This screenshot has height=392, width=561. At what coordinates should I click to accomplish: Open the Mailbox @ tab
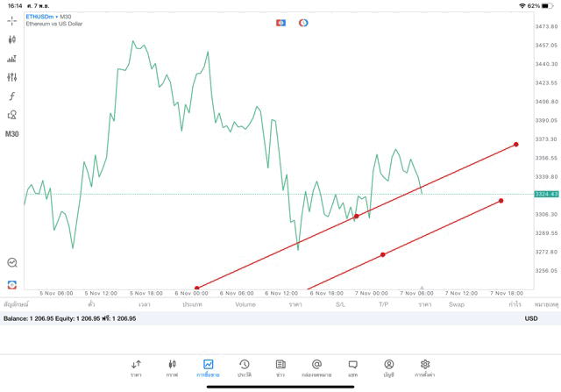tap(316, 367)
